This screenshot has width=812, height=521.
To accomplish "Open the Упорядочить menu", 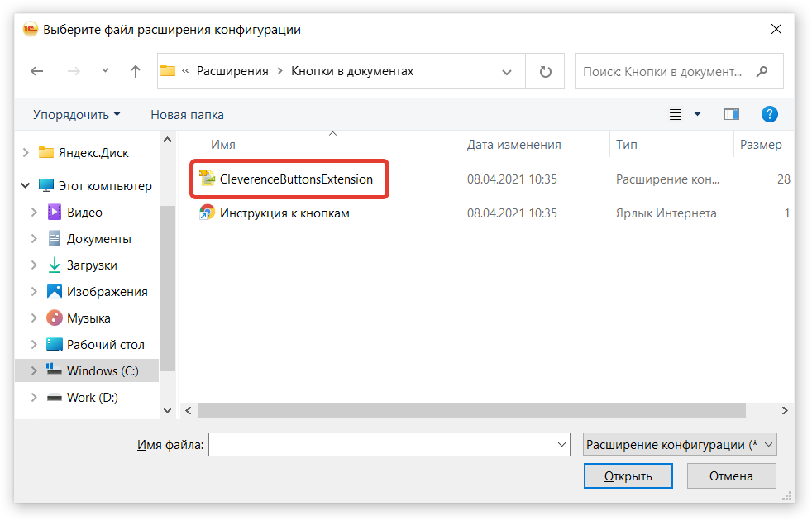I will tap(76, 115).
